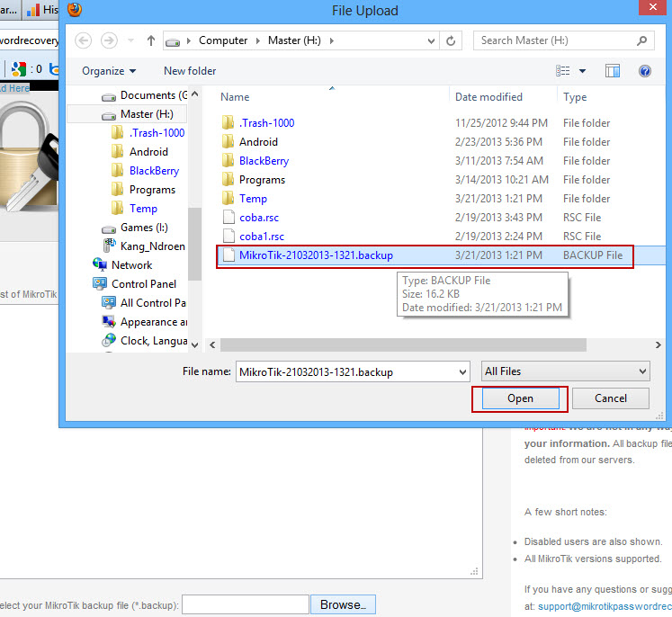This screenshot has width=672, height=617.
Task: Go up one folder level
Action: pyautogui.click(x=151, y=40)
